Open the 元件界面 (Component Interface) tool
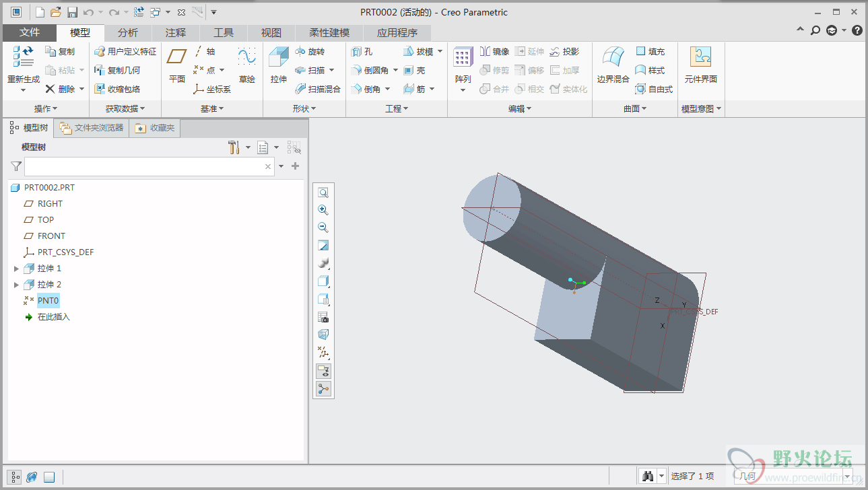Viewport: 868px width, 490px height. [701, 65]
